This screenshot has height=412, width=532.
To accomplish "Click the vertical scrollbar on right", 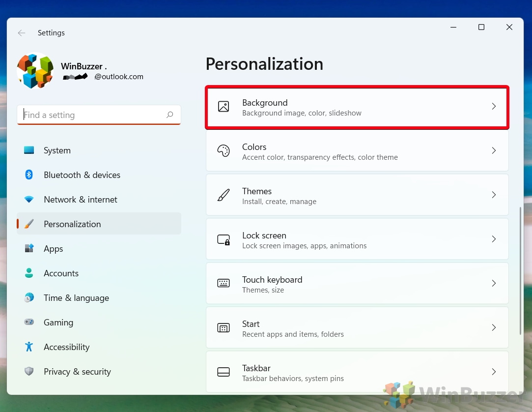I will click(520, 270).
